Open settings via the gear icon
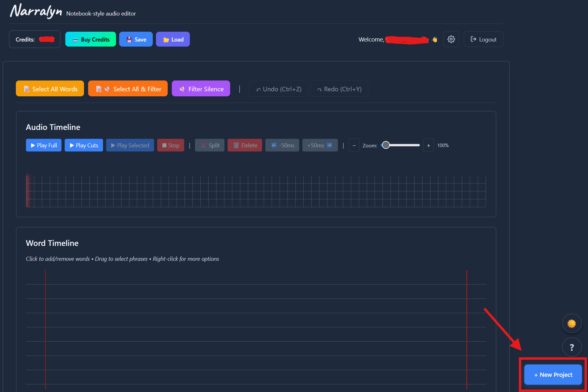The width and height of the screenshot is (588, 392). pyautogui.click(x=451, y=39)
